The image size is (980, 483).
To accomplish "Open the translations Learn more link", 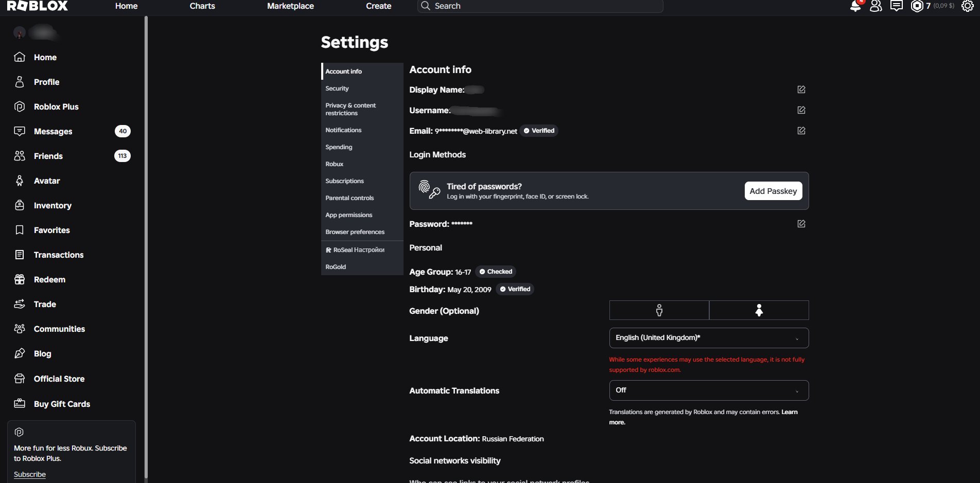I will click(703, 417).
